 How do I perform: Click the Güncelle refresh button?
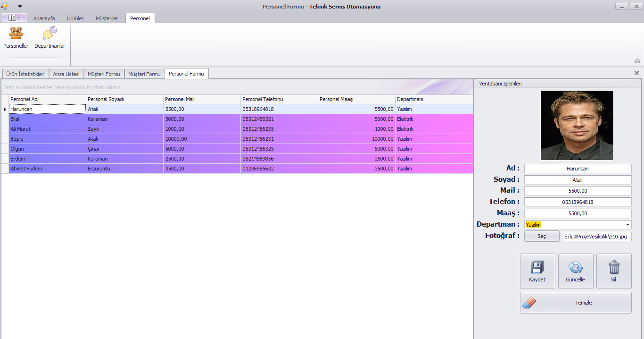pyautogui.click(x=576, y=271)
